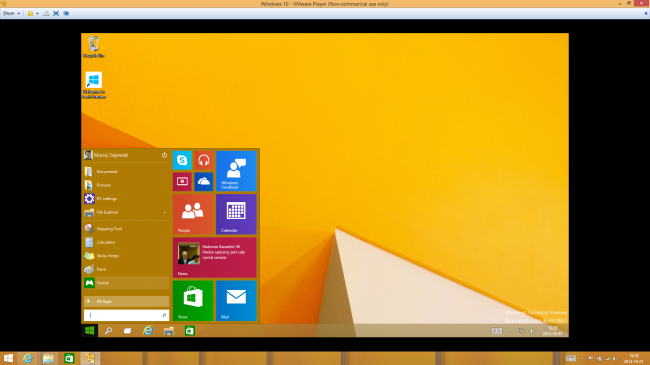
Task: Show hidden icons in guest tray
Action: pyautogui.click(x=510, y=331)
